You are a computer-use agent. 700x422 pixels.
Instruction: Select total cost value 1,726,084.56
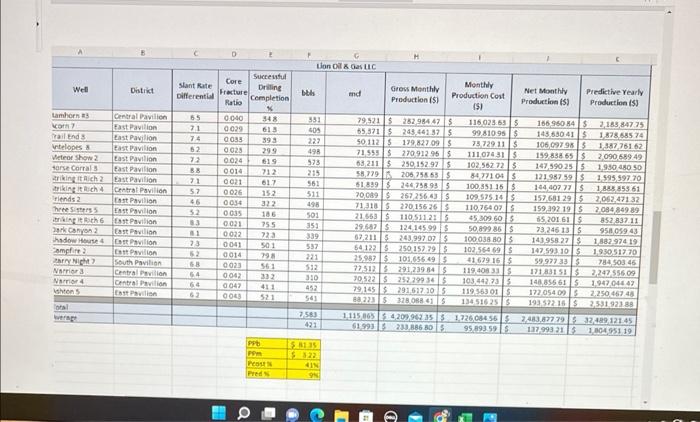coord(471,318)
